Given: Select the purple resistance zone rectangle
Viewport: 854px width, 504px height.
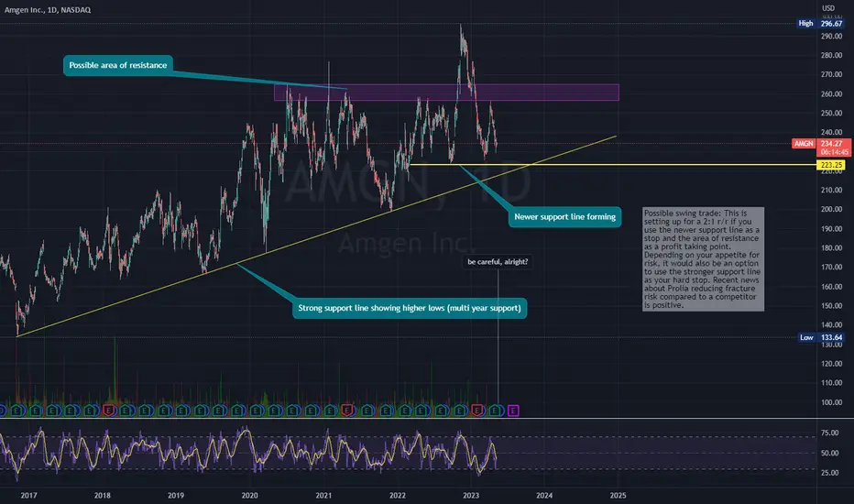Looking at the screenshot, I should coord(446,92).
